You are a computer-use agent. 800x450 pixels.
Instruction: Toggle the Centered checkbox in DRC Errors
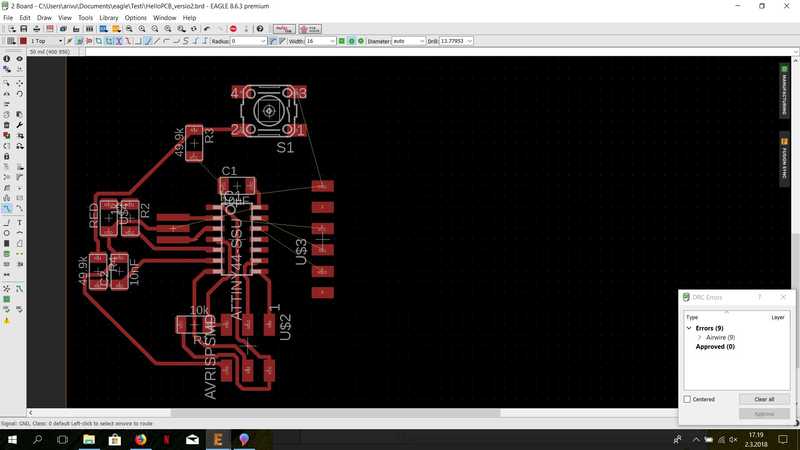(x=687, y=399)
